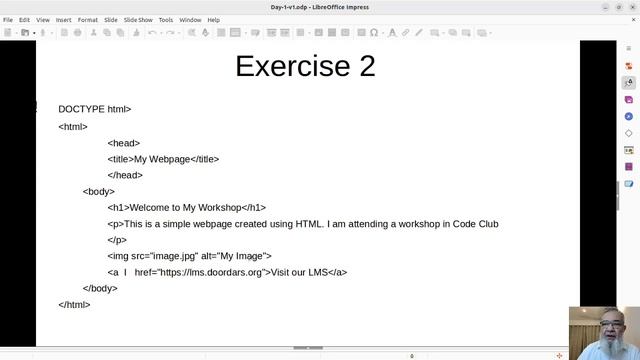Click the Print toolbar icon
The height and width of the screenshot is (360, 640).
pyautogui.click(x=78, y=33)
